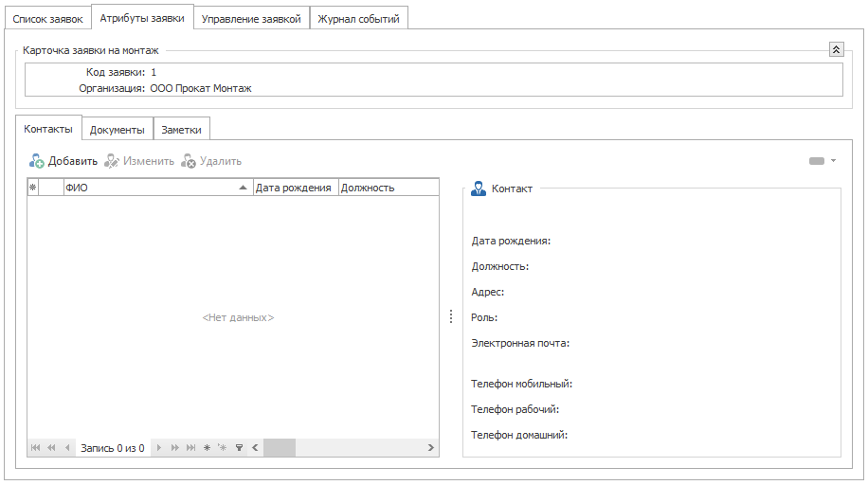Click the Удалить contact button
This screenshot has height=485, width=868.
click(211, 161)
